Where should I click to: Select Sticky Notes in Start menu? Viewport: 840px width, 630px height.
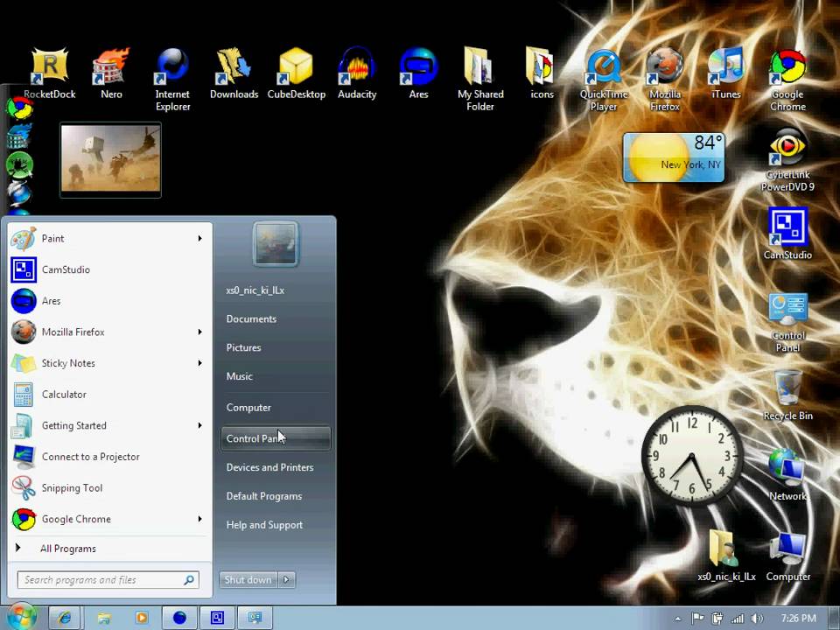click(x=109, y=363)
